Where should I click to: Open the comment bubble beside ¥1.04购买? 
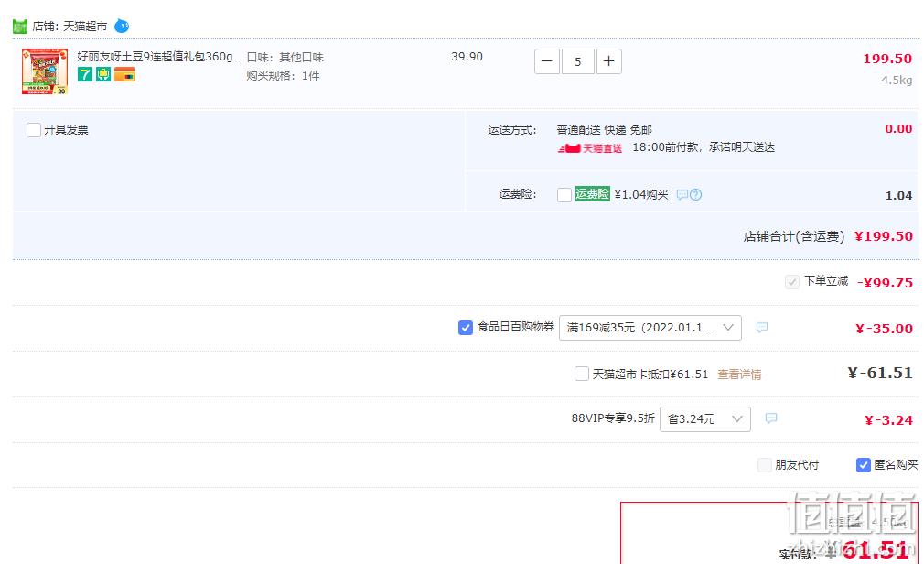[682, 195]
